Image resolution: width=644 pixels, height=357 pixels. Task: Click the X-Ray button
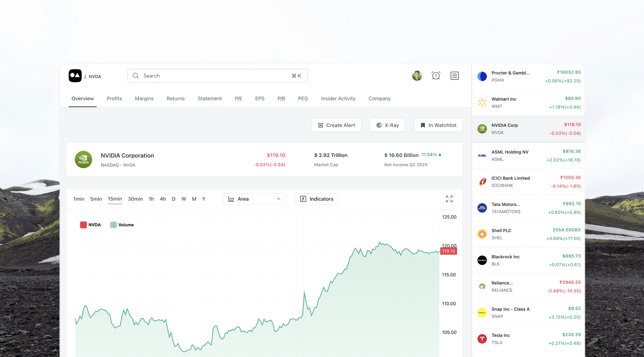pyautogui.click(x=387, y=125)
